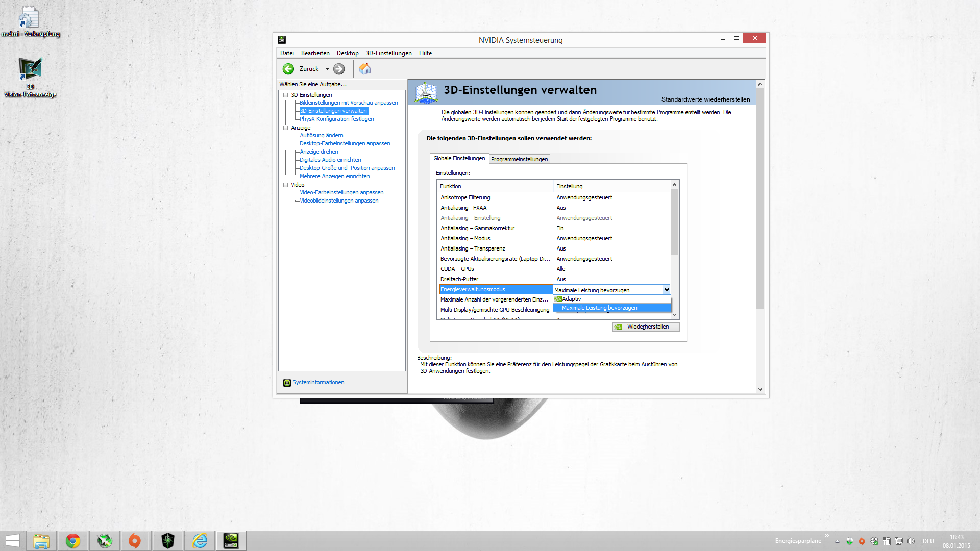Open Digitales Audio einrichten

(330, 160)
